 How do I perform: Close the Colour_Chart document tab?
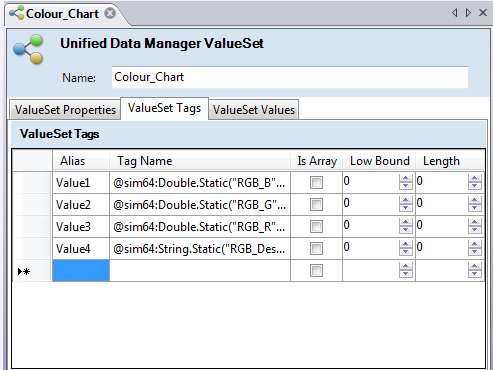coord(110,14)
